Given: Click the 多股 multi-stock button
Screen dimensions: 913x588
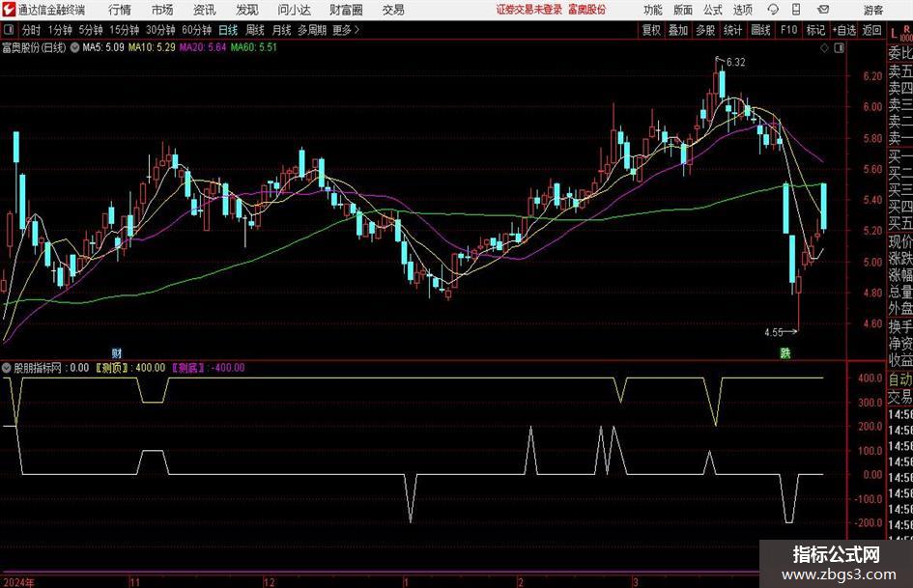Looking at the screenshot, I should pyautogui.click(x=705, y=30).
